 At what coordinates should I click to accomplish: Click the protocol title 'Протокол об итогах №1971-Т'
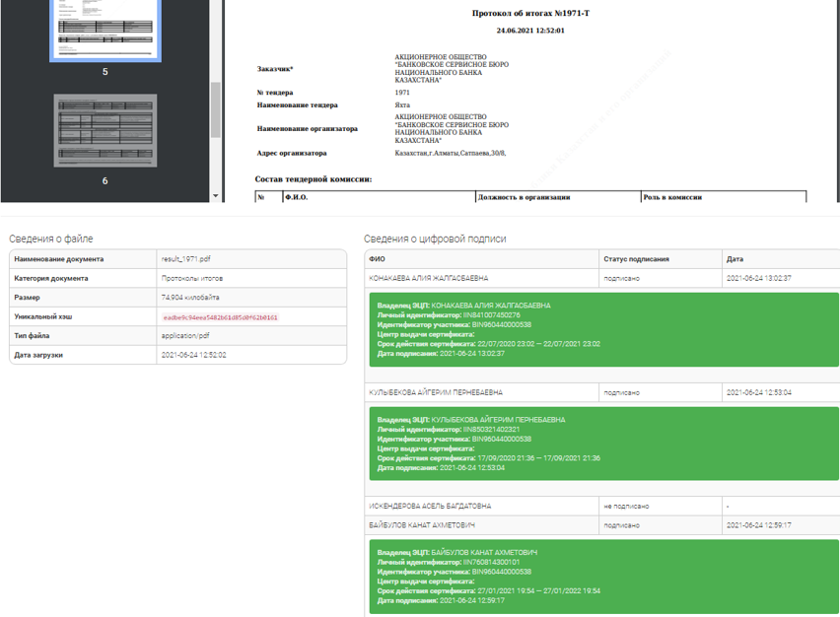[530, 15]
